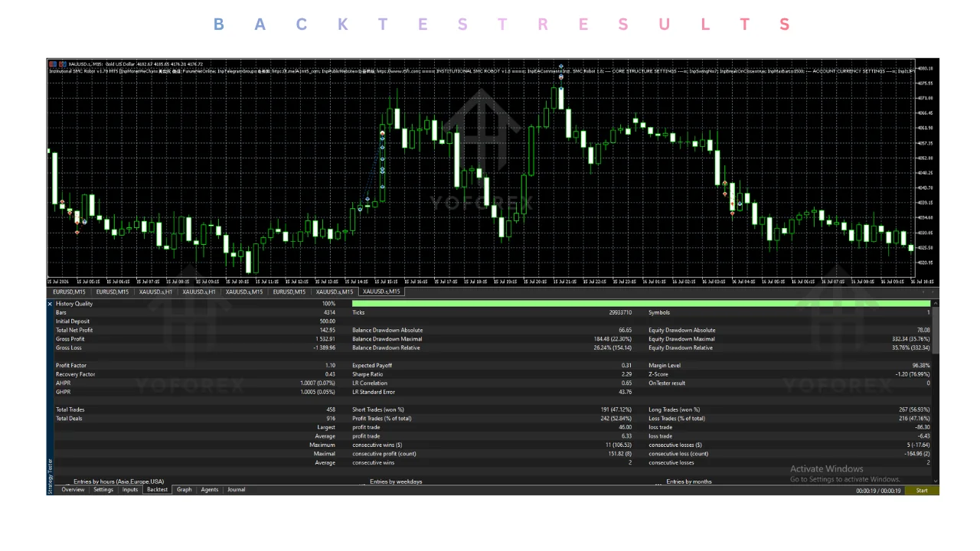Click the Z-Score label
The height and width of the screenshot is (551, 980).
pyautogui.click(x=658, y=374)
